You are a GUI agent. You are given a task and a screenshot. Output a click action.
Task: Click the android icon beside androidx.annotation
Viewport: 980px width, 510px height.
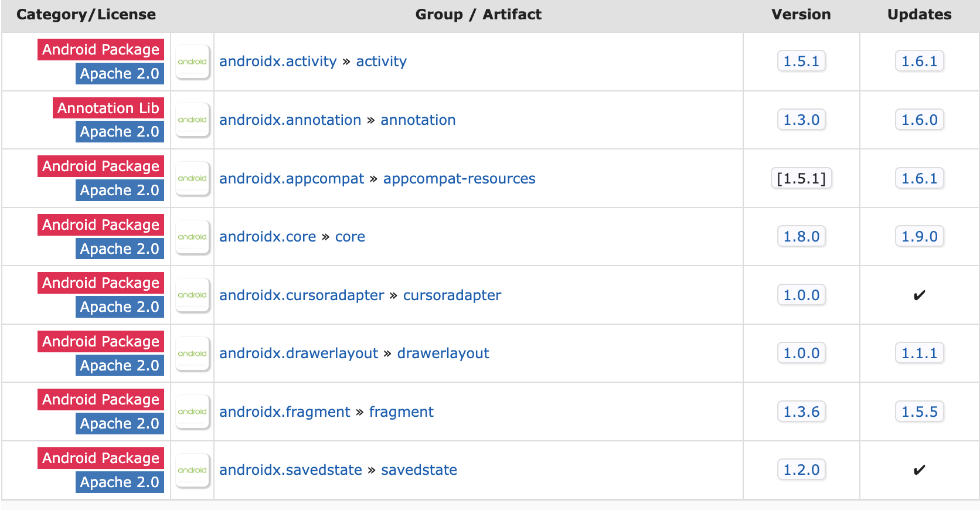[x=192, y=120]
